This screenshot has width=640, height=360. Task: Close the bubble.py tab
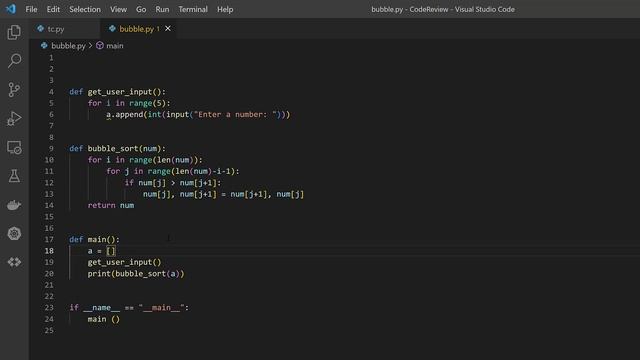coord(168,29)
